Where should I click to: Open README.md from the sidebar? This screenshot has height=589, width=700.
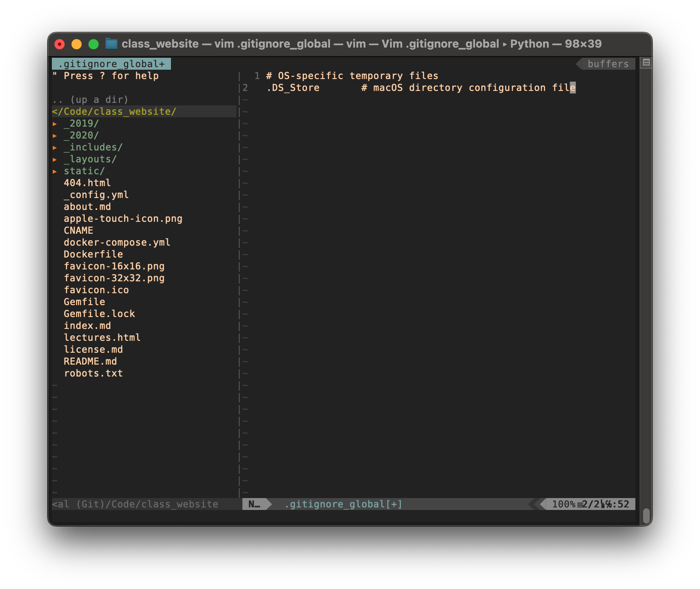tap(91, 361)
